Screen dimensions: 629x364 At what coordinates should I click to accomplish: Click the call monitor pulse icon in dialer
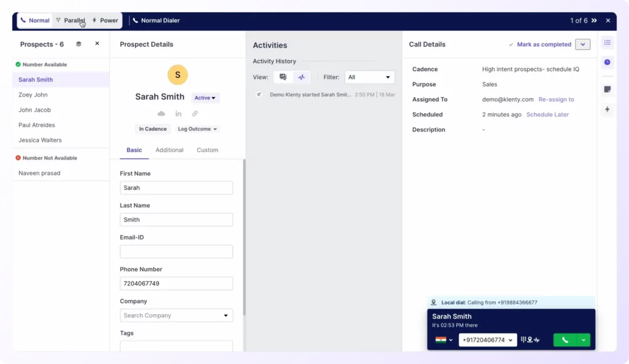[537, 339]
